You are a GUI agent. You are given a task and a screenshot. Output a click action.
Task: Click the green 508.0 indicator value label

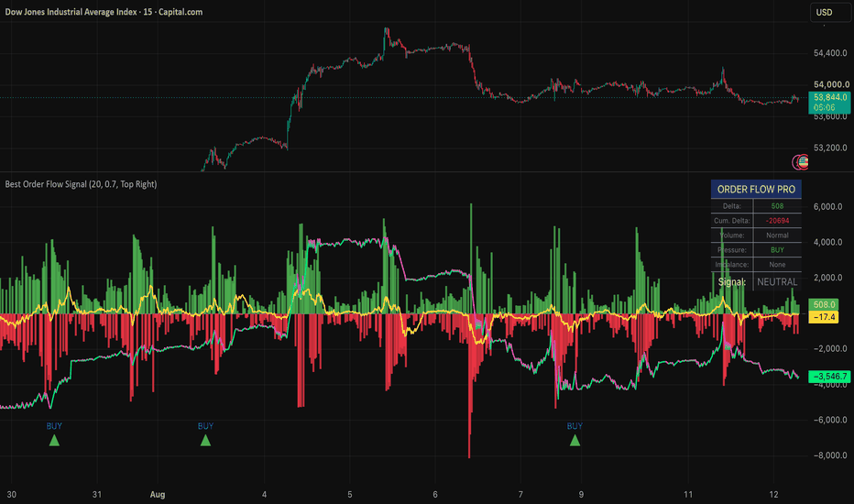point(824,304)
